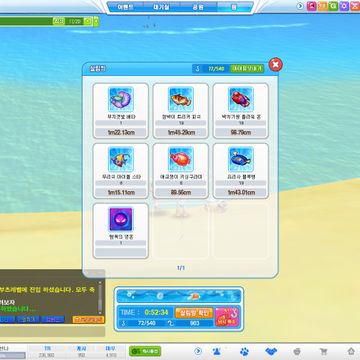Open the fourth highlighted top navigation tab
Image resolution: width=360 pixels, height=360 pixels.
point(234,7)
